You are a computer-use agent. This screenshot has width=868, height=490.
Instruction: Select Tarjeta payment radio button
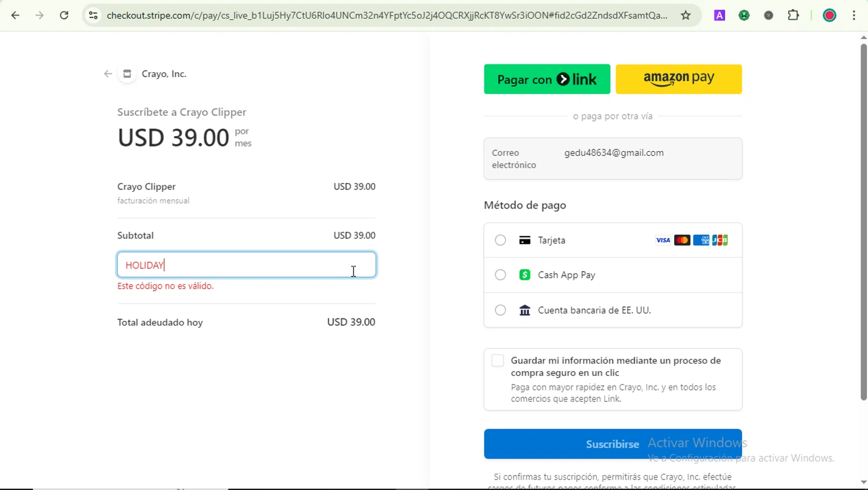pyautogui.click(x=501, y=240)
